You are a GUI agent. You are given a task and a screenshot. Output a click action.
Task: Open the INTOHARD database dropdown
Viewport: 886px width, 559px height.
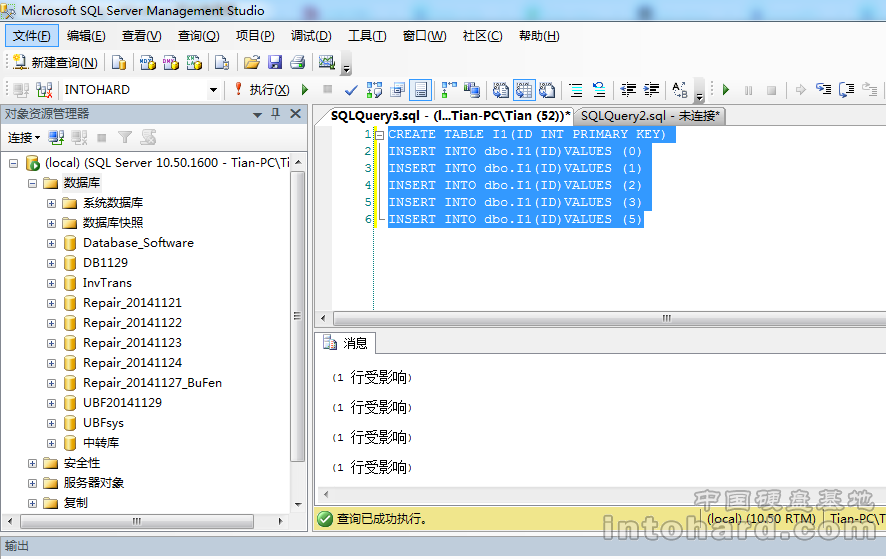pos(213,90)
